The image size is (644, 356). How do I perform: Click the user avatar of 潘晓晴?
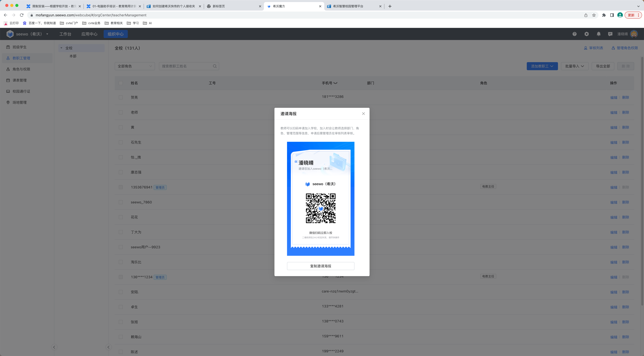coord(634,34)
